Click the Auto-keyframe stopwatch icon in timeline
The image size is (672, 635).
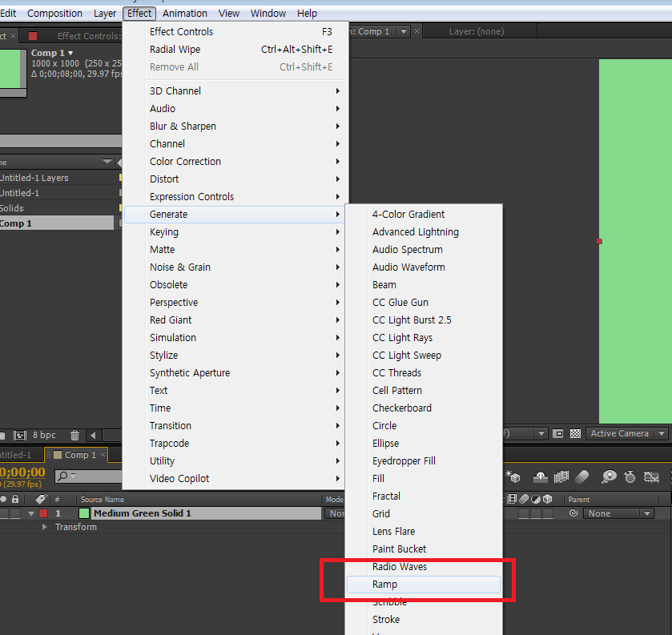pyautogui.click(x=630, y=476)
